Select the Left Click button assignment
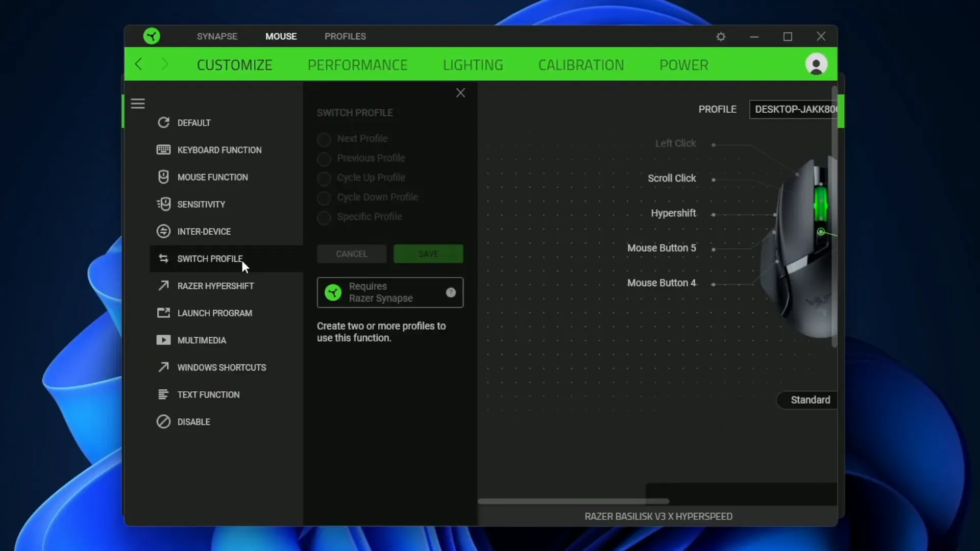This screenshot has height=551, width=980. (675, 143)
